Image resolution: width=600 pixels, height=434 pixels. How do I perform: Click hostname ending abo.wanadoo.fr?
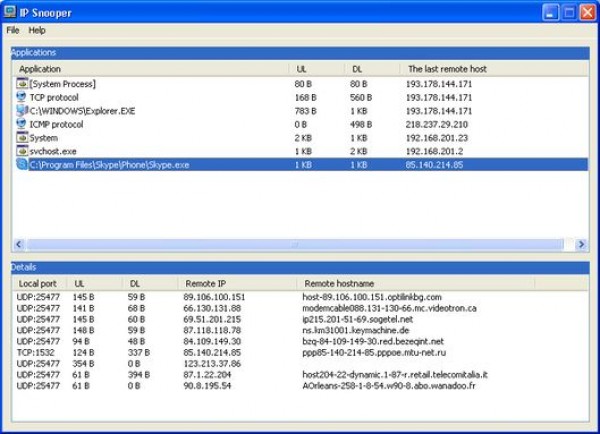389,386
